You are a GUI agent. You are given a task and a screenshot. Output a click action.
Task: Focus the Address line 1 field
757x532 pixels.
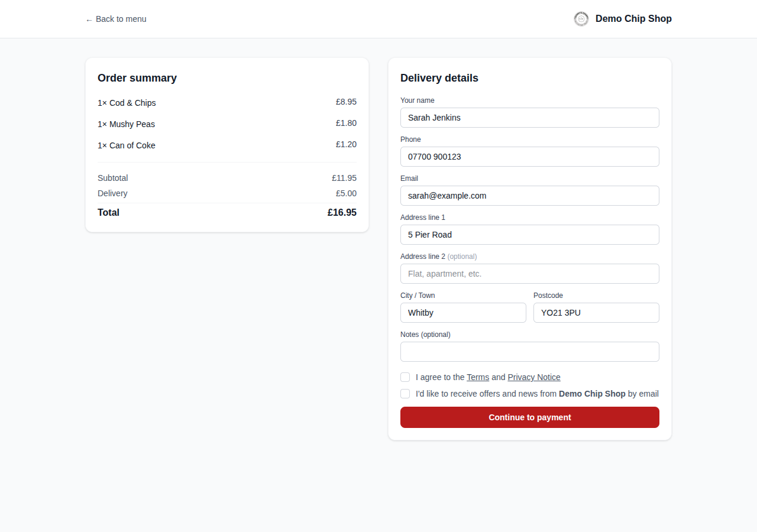coord(530,235)
